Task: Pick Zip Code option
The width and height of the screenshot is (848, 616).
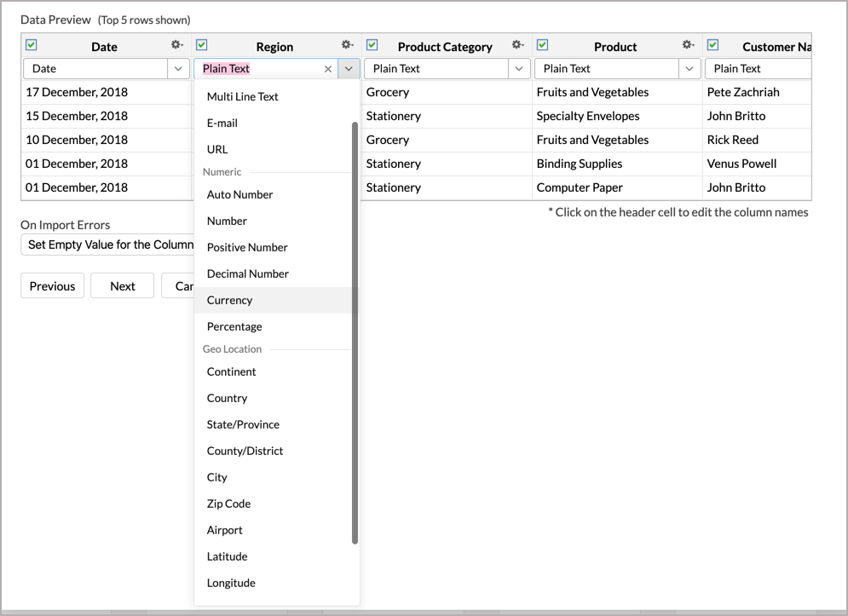Action: (273, 504)
